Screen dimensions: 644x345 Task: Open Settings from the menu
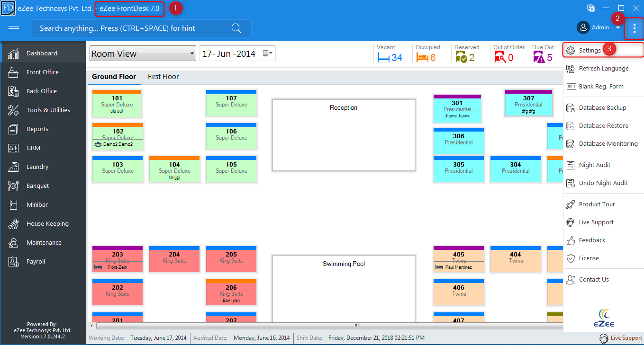pos(604,50)
